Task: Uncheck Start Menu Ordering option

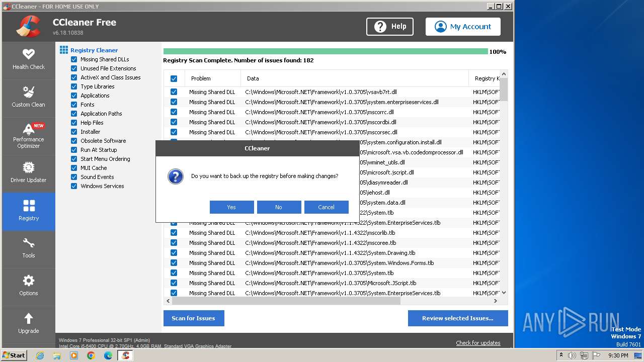Action: [x=74, y=159]
